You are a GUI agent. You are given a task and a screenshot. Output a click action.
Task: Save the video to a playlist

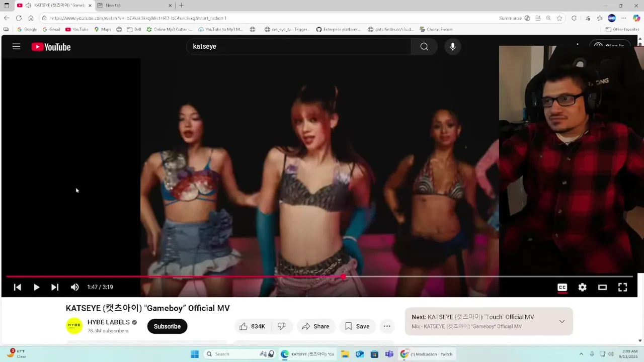coord(357,326)
